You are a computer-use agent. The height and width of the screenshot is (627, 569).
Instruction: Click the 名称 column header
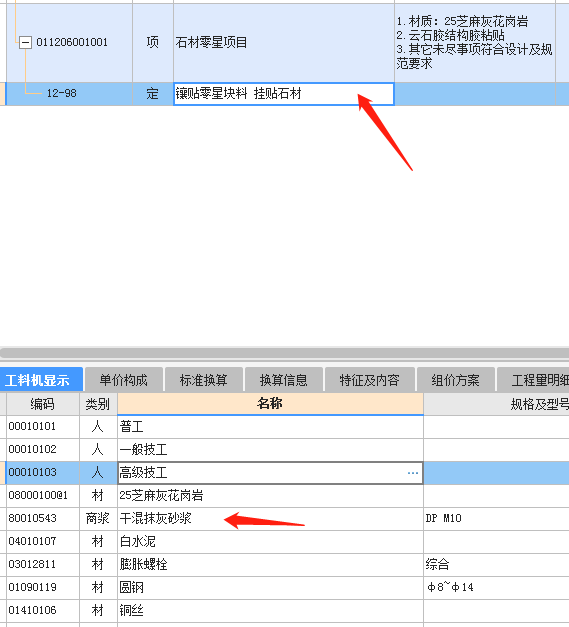pyautogui.click(x=270, y=404)
